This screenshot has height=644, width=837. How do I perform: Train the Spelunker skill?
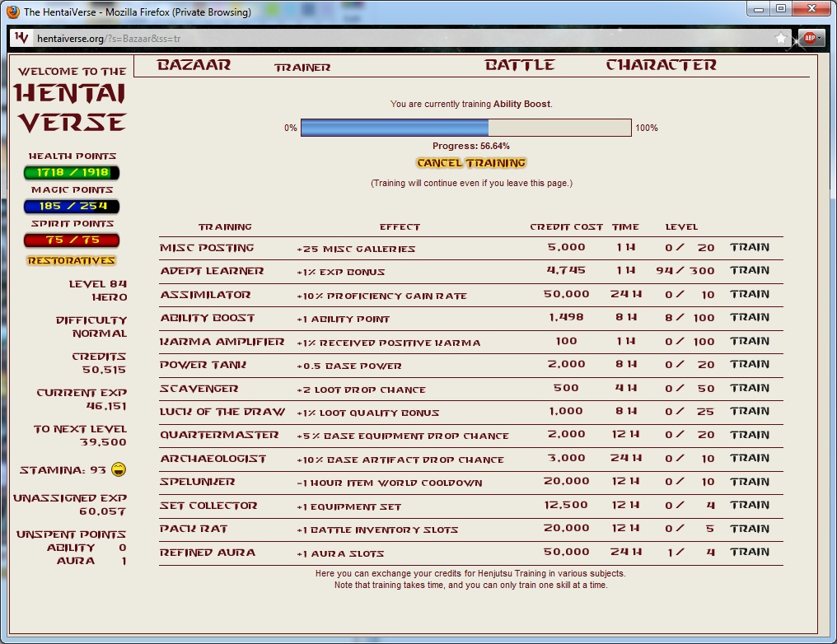(750, 482)
